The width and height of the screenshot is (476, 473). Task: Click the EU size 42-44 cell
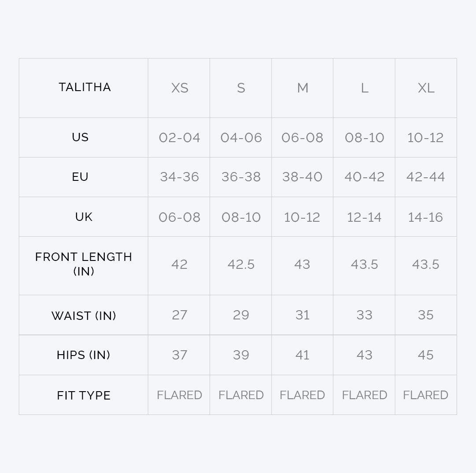pyautogui.click(x=426, y=177)
